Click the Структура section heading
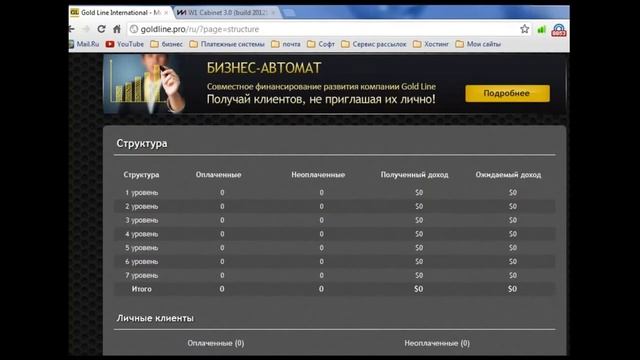 coord(142,144)
